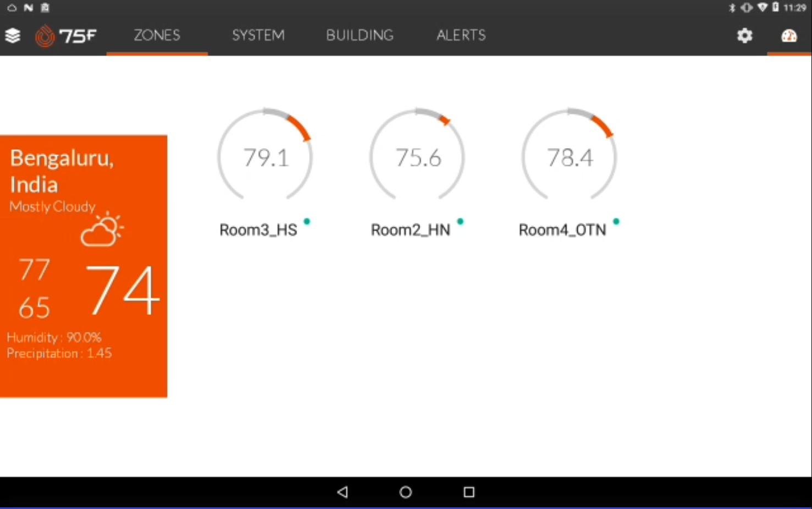The width and height of the screenshot is (812, 509).
Task: Switch to the SYSTEM tab
Action: tap(258, 35)
